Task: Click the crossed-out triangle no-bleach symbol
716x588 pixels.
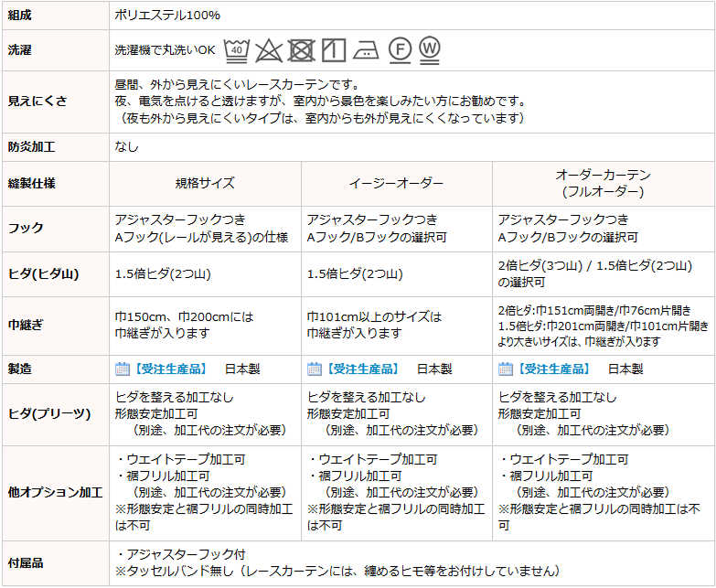Action: coord(268,49)
